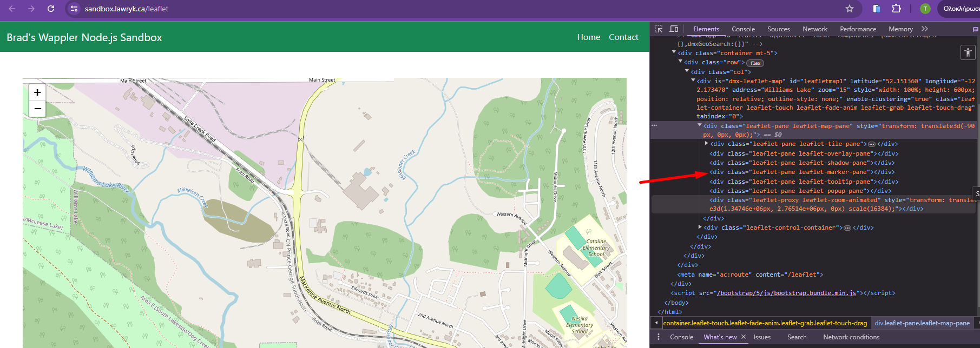Click the Williams Lake River map label
The image size is (980, 348).
tap(106, 180)
